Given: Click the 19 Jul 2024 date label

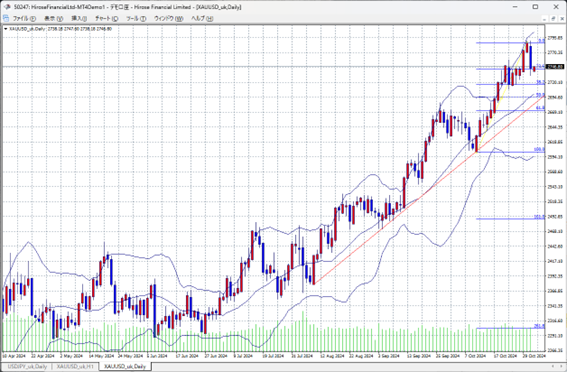Looking at the screenshot, I should point(273,356).
